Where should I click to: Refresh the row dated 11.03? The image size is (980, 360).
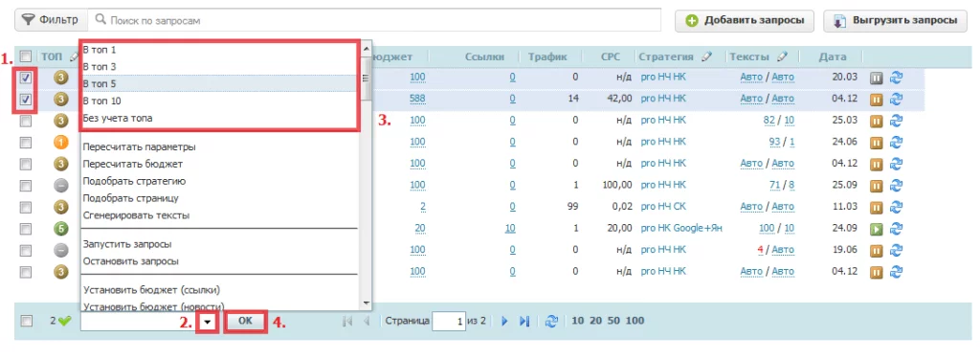[x=896, y=207]
